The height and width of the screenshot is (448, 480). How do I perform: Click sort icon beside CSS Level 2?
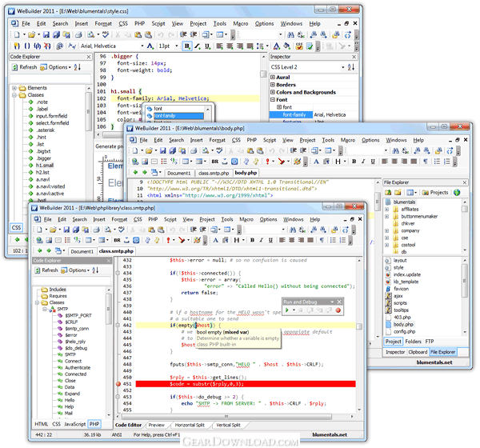coord(351,67)
